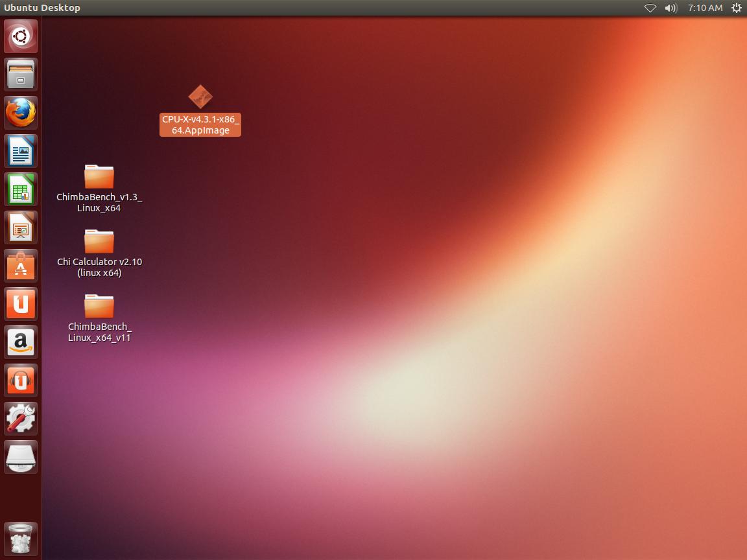Open the 7:10 AM clock menu

coord(705,8)
